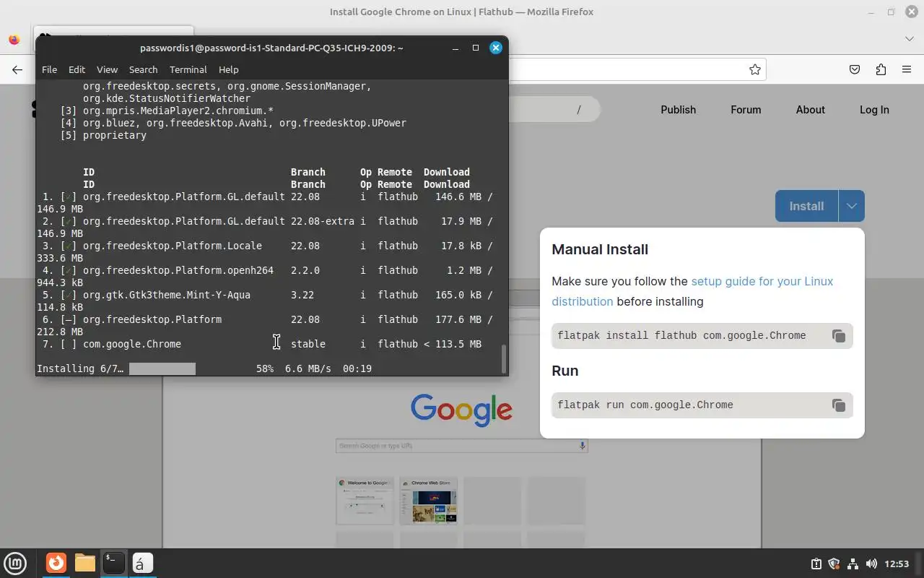The height and width of the screenshot is (578, 924).
Task: Click the volume speaker tray icon
Action: coord(871,564)
